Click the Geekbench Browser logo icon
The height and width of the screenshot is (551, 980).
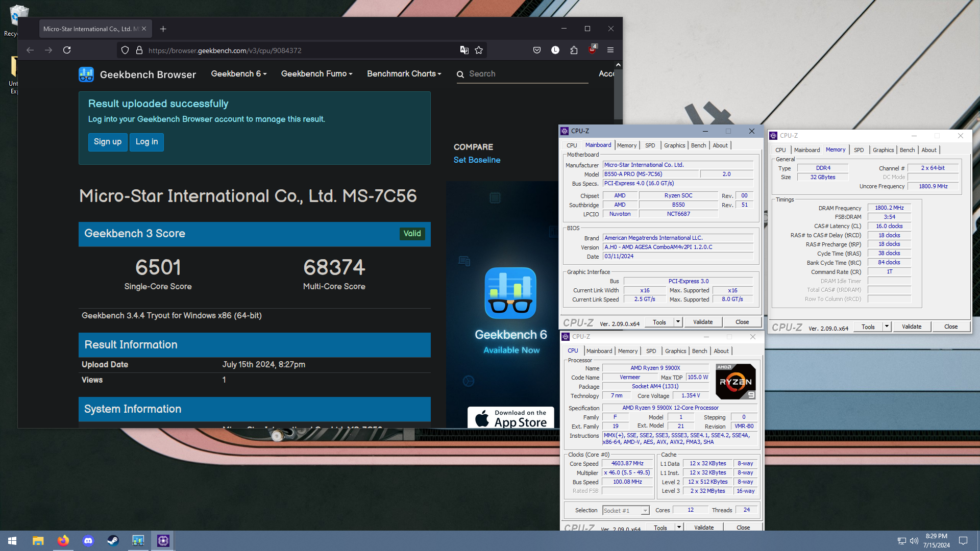pos(86,74)
